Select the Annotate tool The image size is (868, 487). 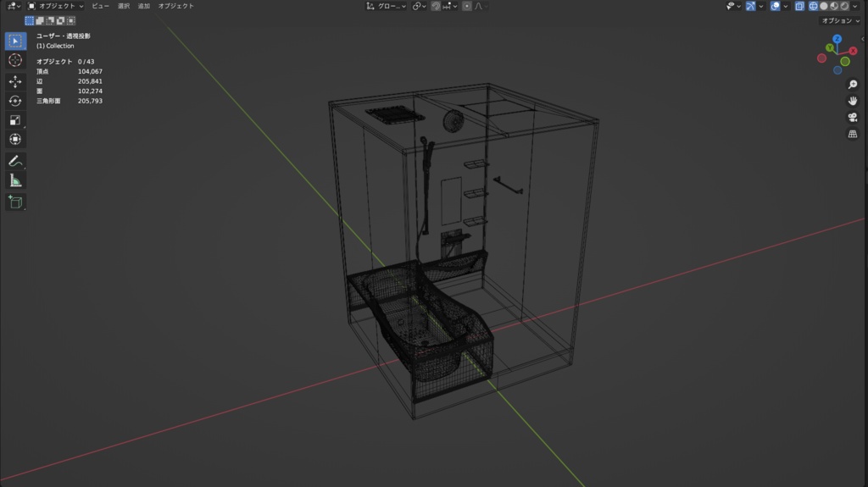[15, 161]
